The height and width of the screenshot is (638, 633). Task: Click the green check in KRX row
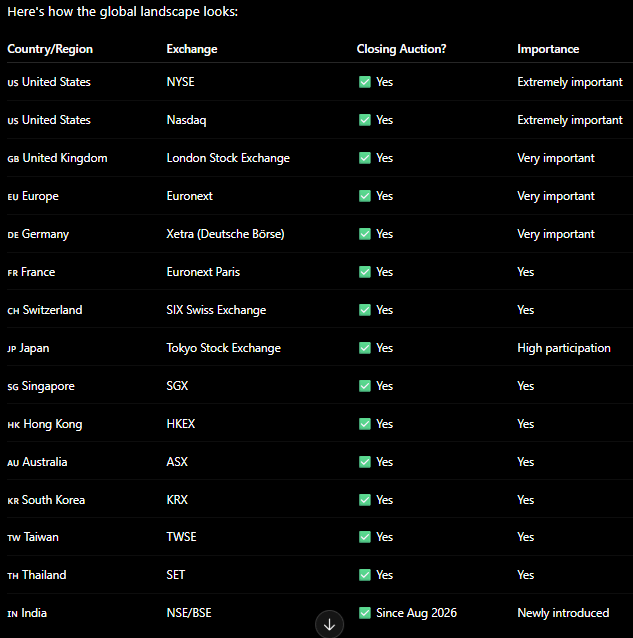(365, 500)
